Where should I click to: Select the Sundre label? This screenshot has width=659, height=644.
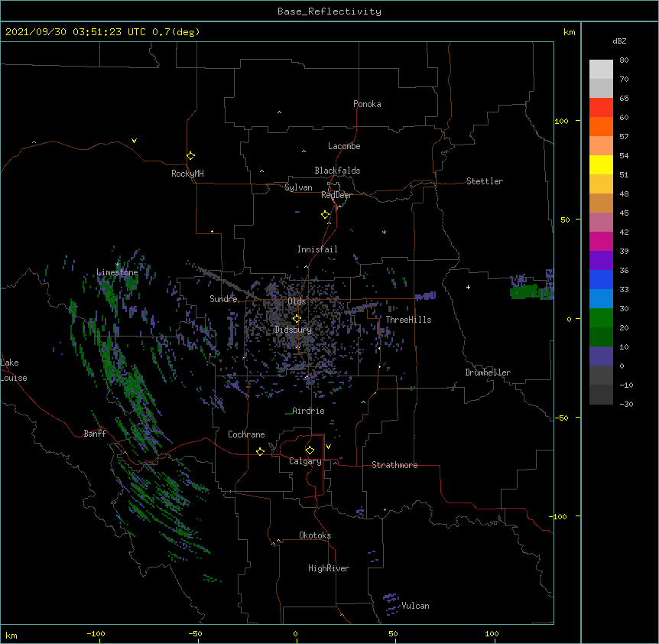click(x=223, y=299)
